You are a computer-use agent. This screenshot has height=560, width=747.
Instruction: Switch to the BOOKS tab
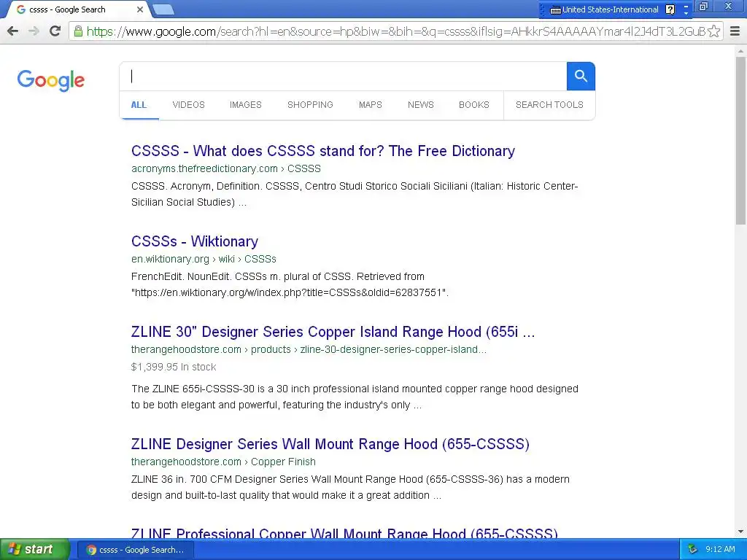click(474, 105)
